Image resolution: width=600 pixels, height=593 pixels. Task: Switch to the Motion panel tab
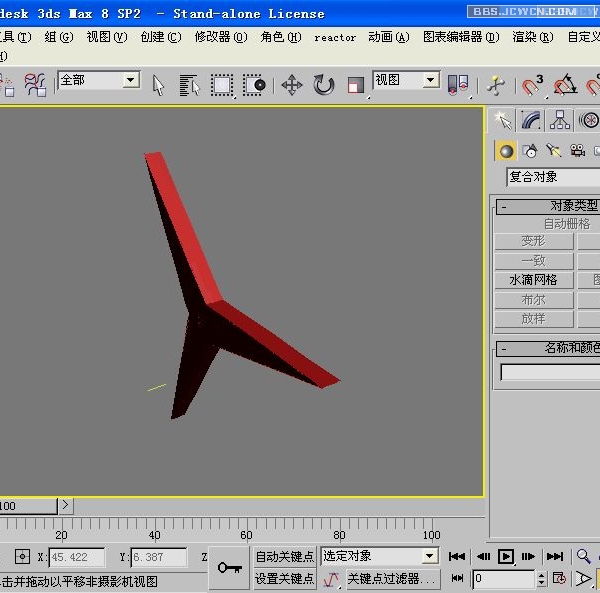point(588,120)
